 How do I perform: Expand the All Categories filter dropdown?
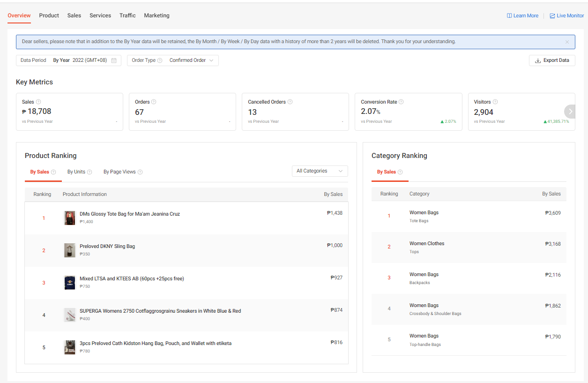pyautogui.click(x=320, y=171)
